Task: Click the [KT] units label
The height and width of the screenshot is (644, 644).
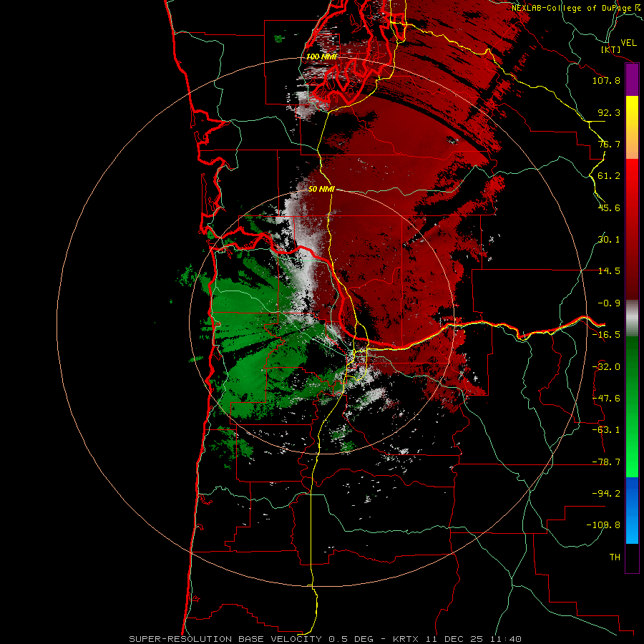Action: [611, 49]
